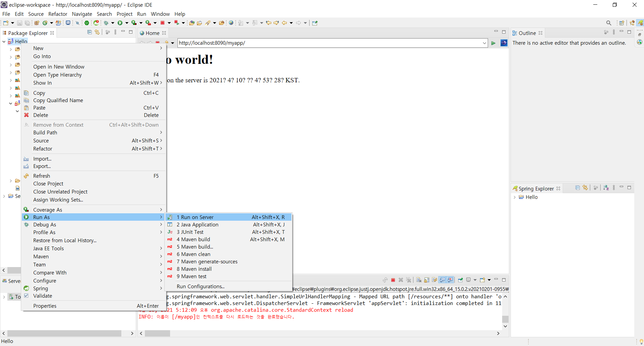
Task: Click the red Terminate button in Console
Action: pos(393,280)
